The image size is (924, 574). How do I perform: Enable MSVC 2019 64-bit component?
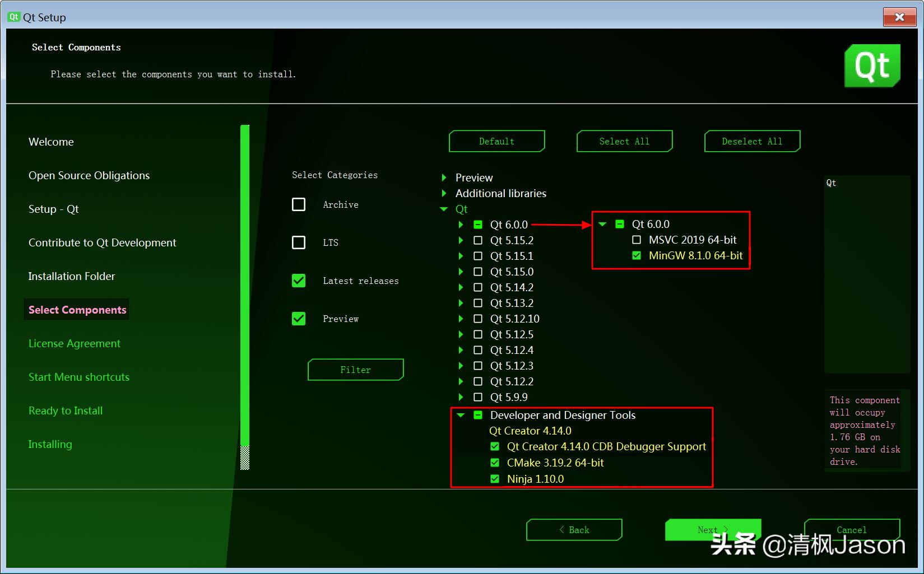[637, 240]
